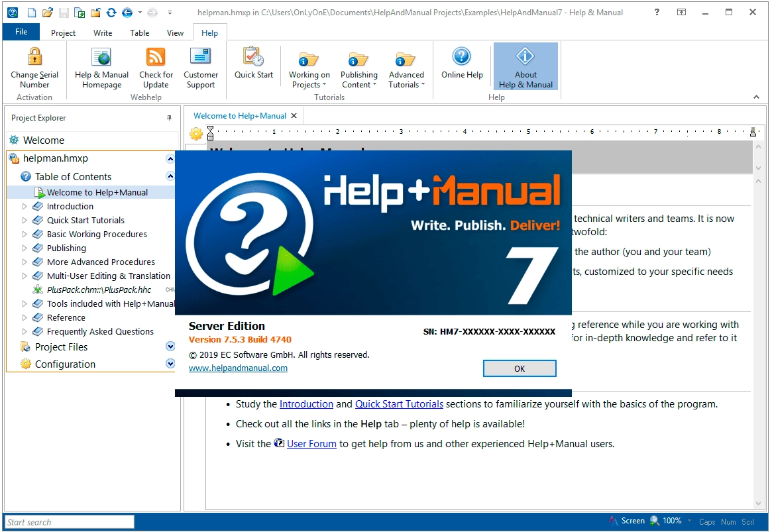Click the zoom magnifier icon in status bar
The width and height of the screenshot is (770, 532).
[655, 521]
